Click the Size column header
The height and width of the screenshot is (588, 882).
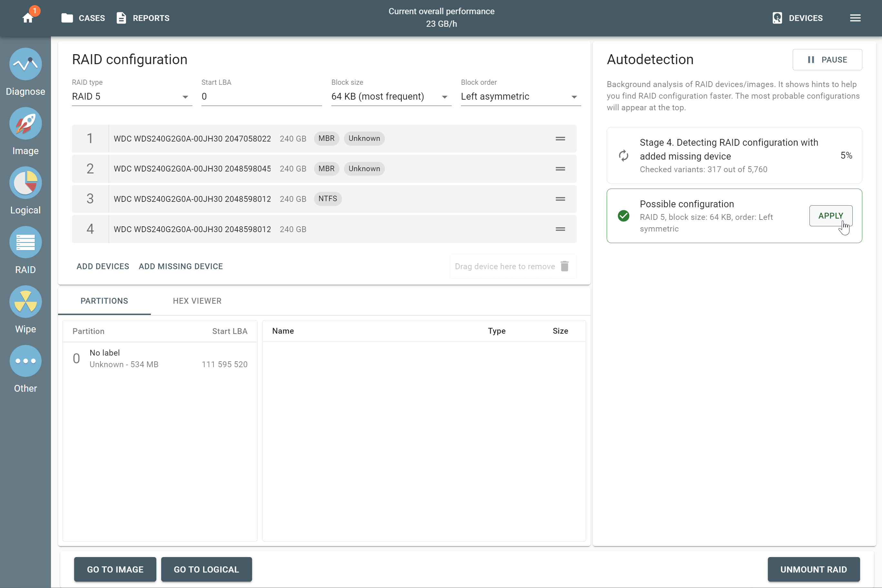(560, 331)
